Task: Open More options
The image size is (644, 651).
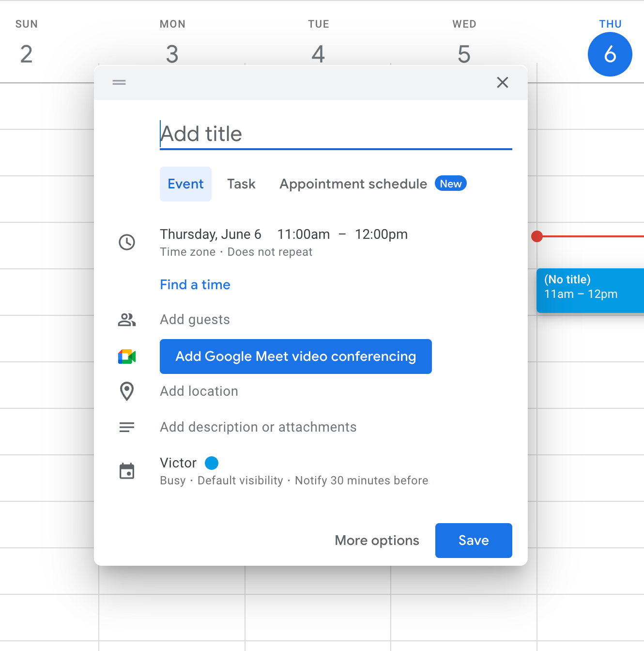Action: click(377, 541)
